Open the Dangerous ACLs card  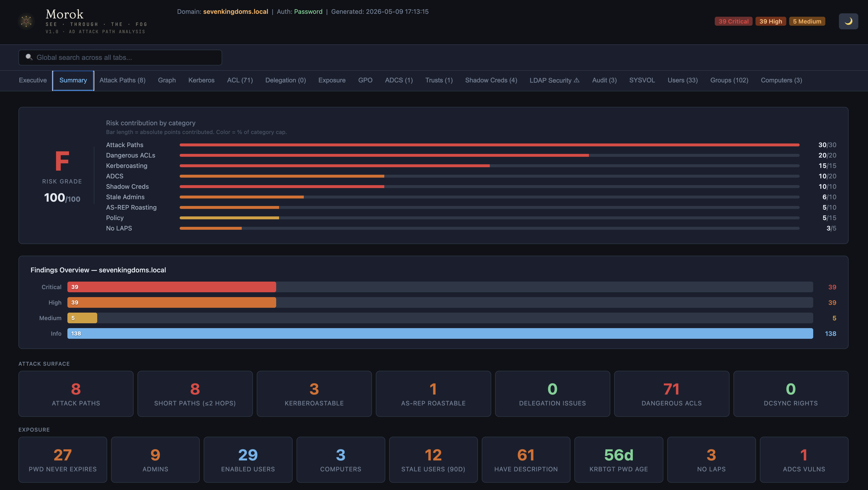[672, 394]
